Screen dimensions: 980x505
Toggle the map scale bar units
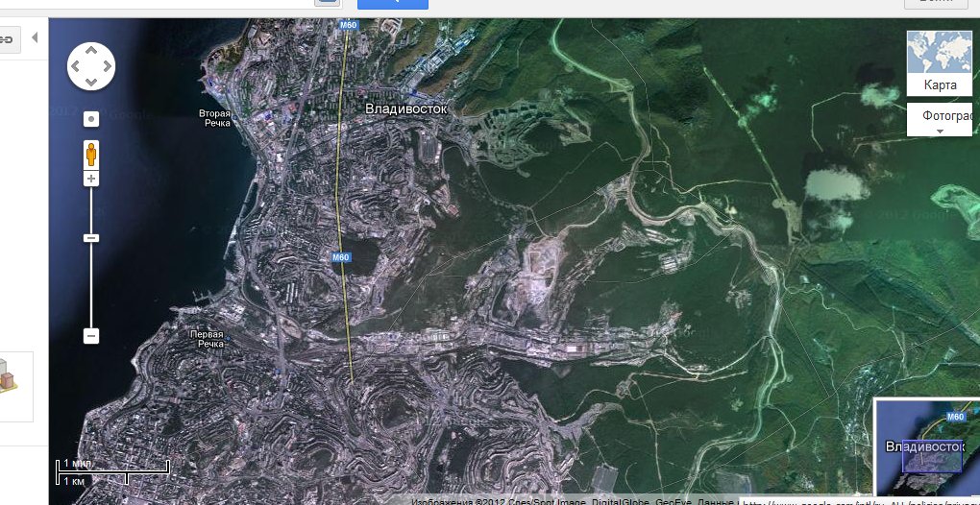[112, 470]
